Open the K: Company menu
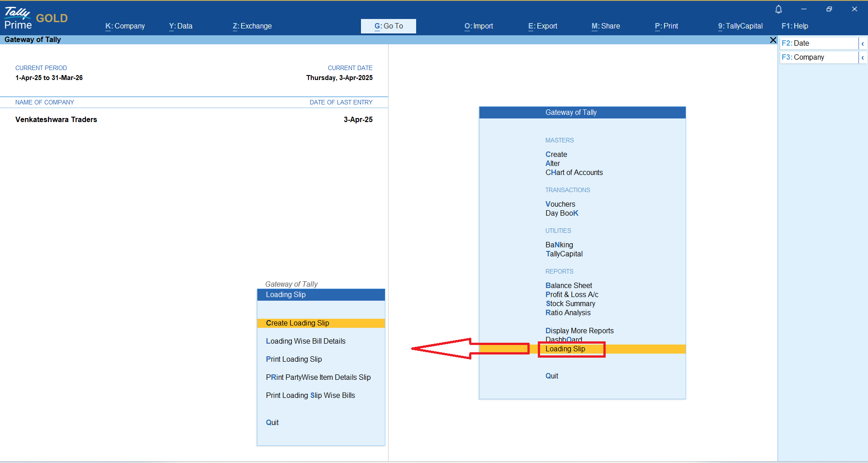The height and width of the screenshot is (463, 868). pyautogui.click(x=125, y=26)
